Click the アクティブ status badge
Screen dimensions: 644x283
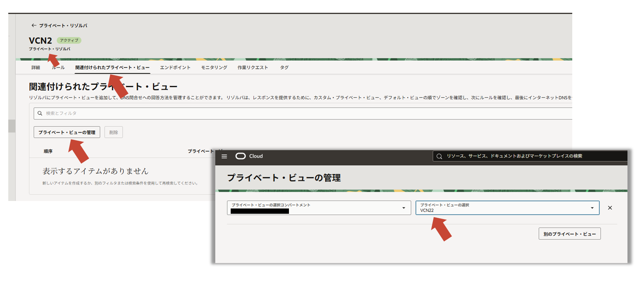pyautogui.click(x=69, y=40)
